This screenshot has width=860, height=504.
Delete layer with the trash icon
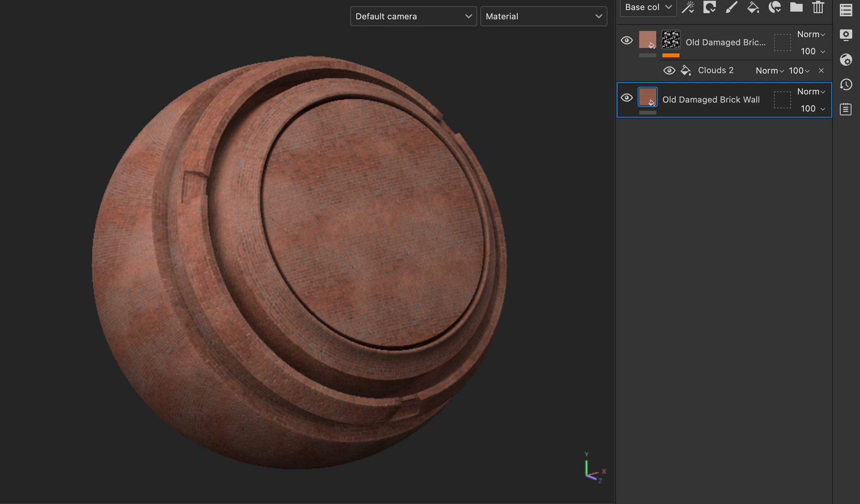click(x=818, y=7)
